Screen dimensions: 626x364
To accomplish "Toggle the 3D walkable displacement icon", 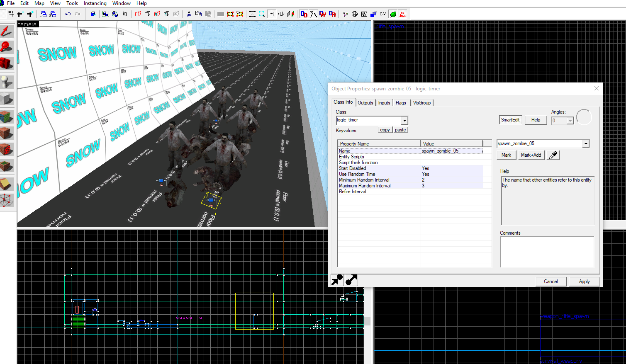I will click(313, 14).
